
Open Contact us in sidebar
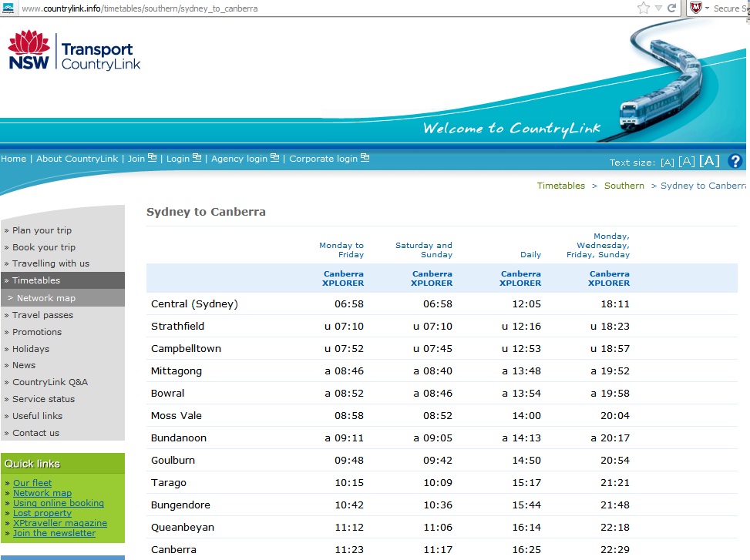(36, 433)
